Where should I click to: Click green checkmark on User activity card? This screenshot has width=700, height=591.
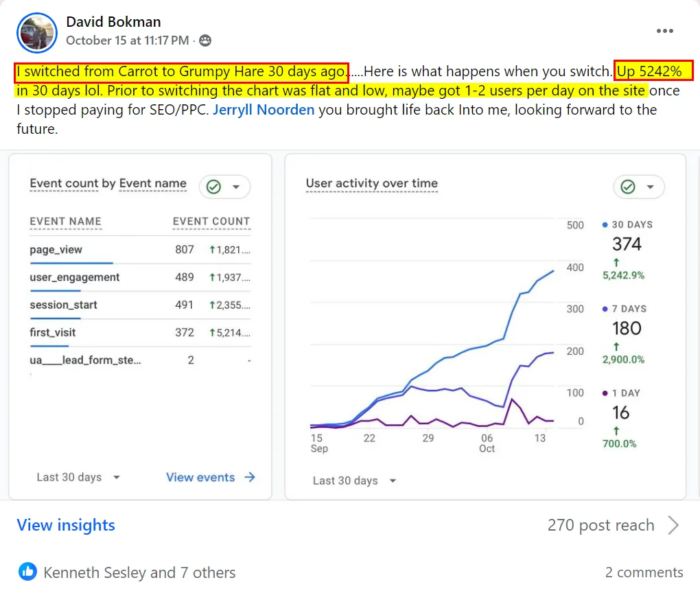[627, 187]
